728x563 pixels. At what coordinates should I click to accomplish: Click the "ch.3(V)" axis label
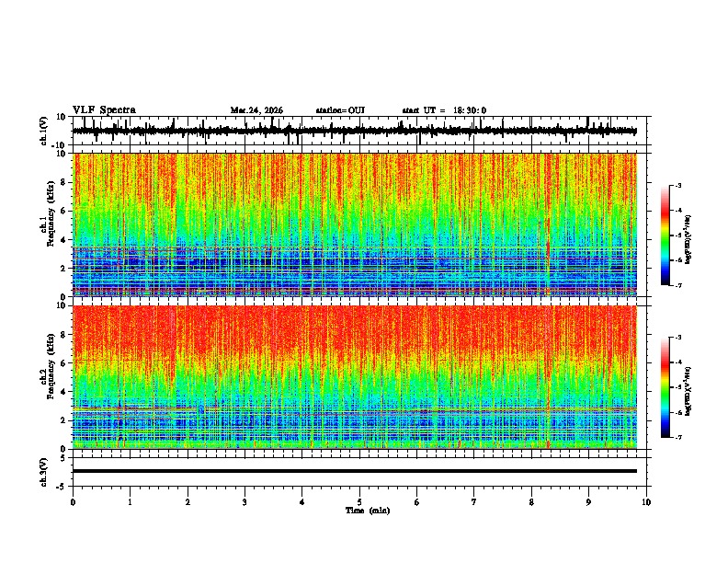44,473
